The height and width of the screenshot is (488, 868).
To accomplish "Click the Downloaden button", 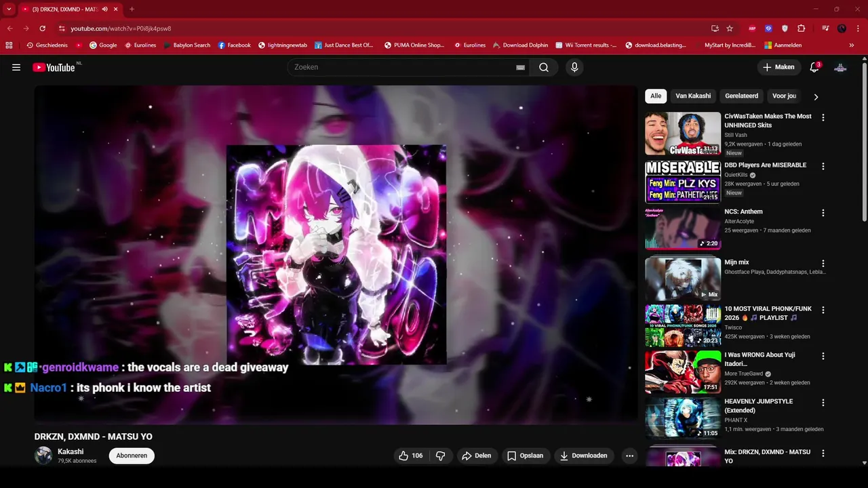I will [x=584, y=455].
